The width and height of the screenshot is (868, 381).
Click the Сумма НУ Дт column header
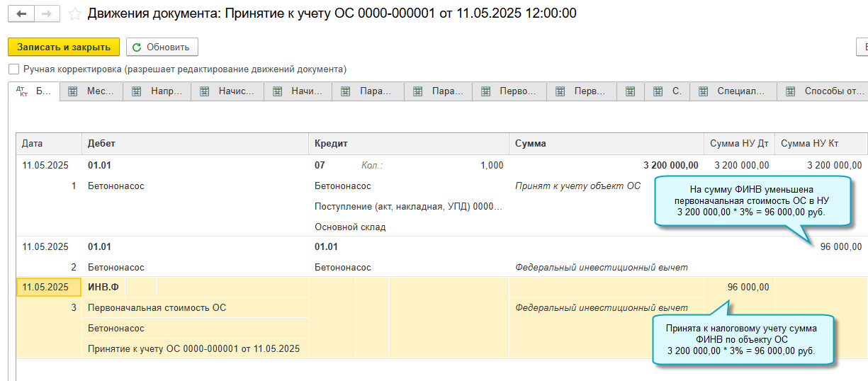pyautogui.click(x=739, y=143)
